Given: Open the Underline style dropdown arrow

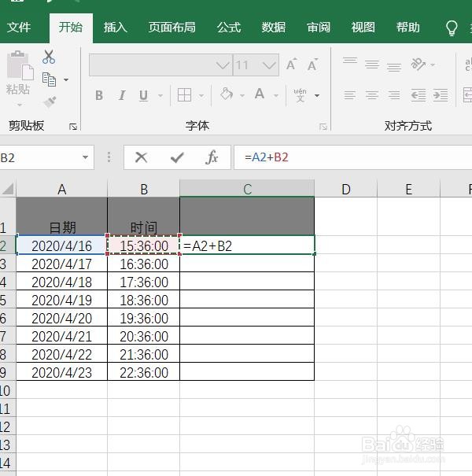Looking at the screenshot, I should coord(160,96).
